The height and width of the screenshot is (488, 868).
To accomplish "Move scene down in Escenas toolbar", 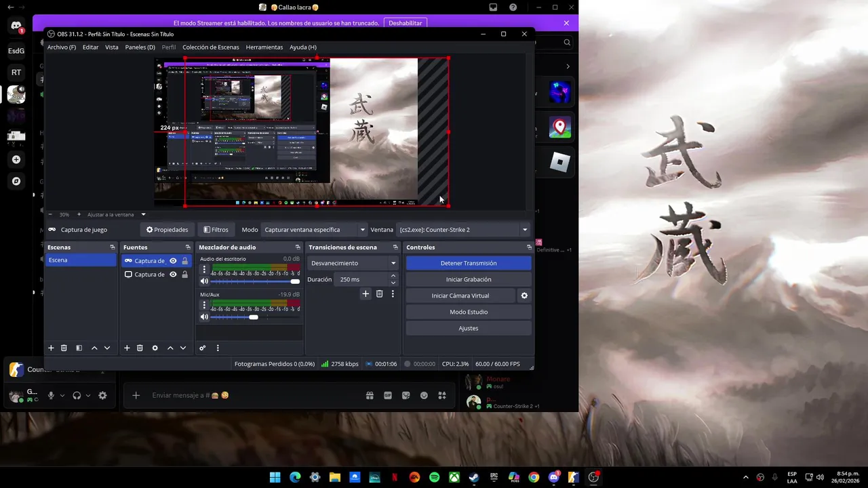I will click(107, 348).
